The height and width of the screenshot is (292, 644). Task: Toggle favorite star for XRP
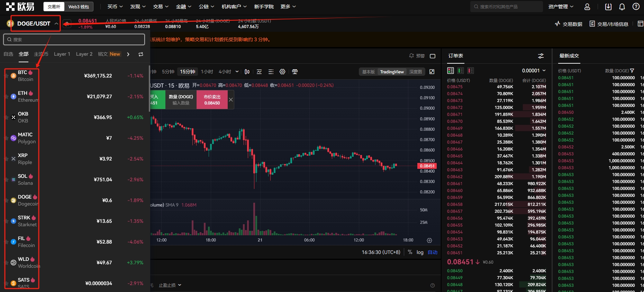6,159
